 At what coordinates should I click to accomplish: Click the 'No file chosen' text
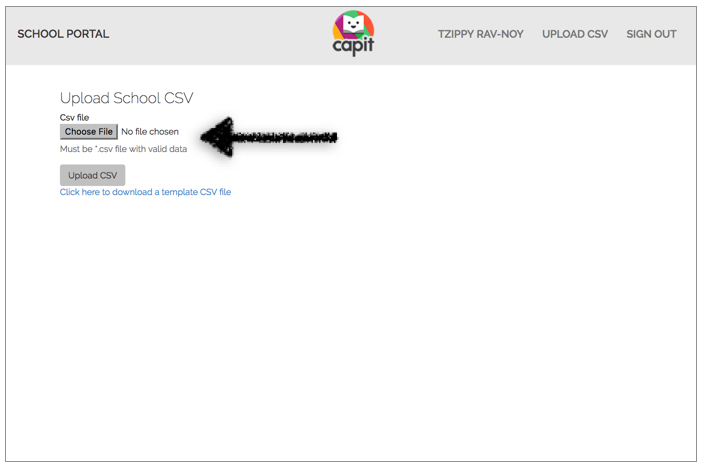coord(150,132)
